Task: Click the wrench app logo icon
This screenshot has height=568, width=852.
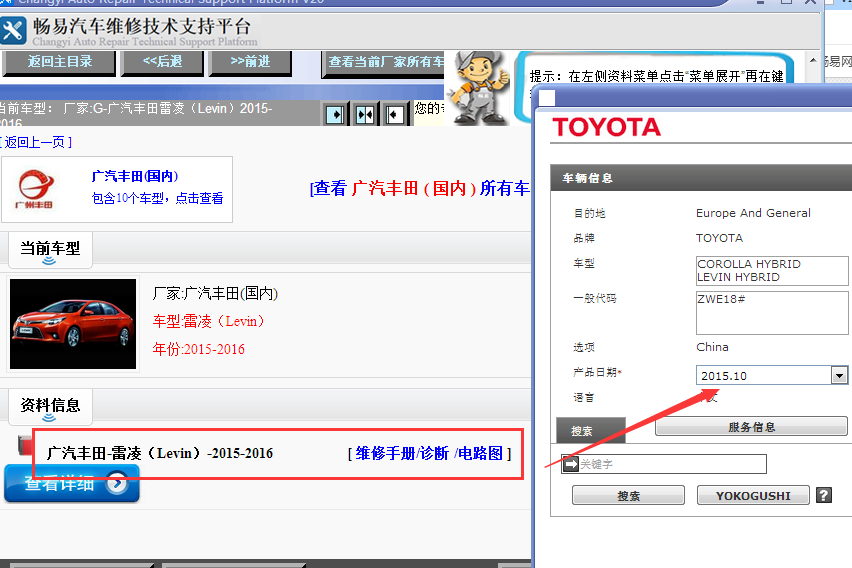Action: (x=12, y=30)
